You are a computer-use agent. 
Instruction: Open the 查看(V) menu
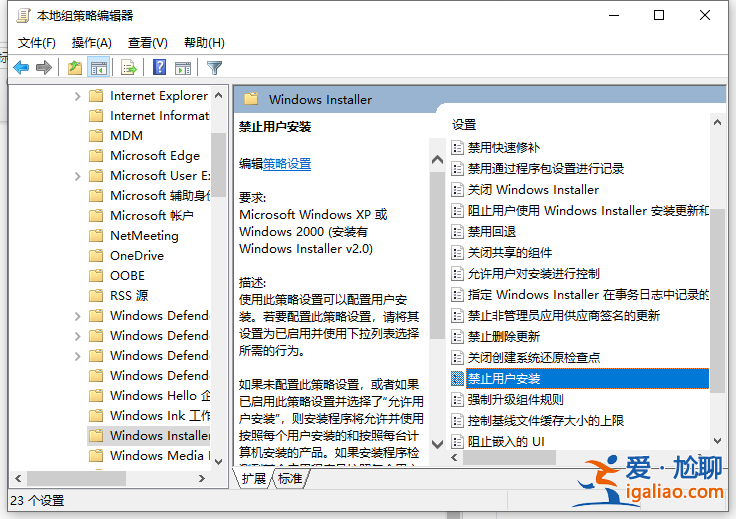(x=147, y=43)
